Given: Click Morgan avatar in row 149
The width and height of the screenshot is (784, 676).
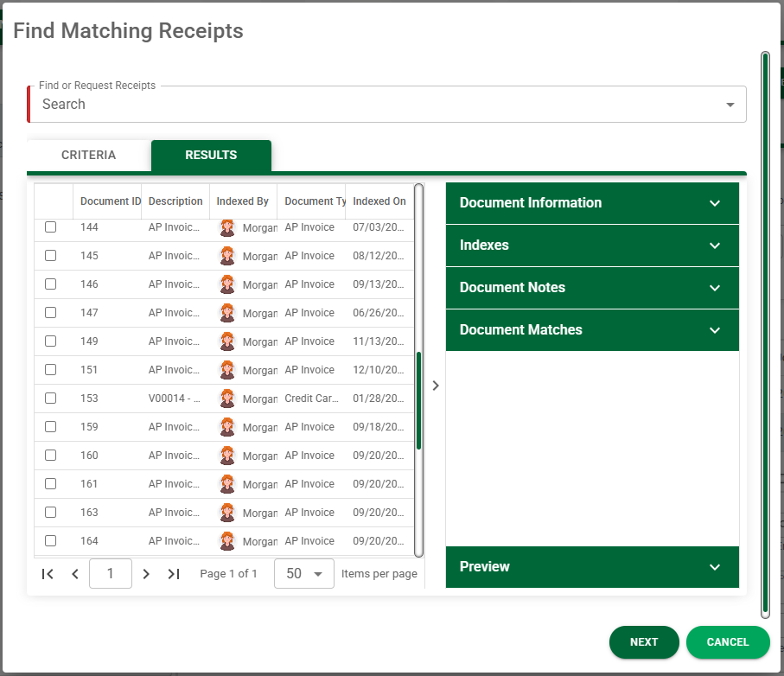Looking at the screenshot, I should click(x=227, y=341).
